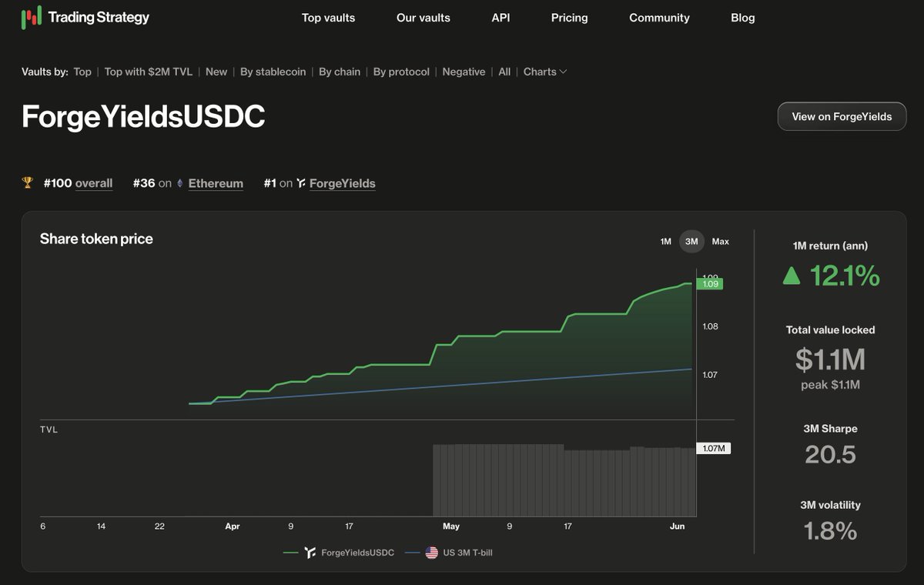Viewport: 924px width, 585px height.
Task: Click the Trading Strategy site title
Action: [99, 17]
